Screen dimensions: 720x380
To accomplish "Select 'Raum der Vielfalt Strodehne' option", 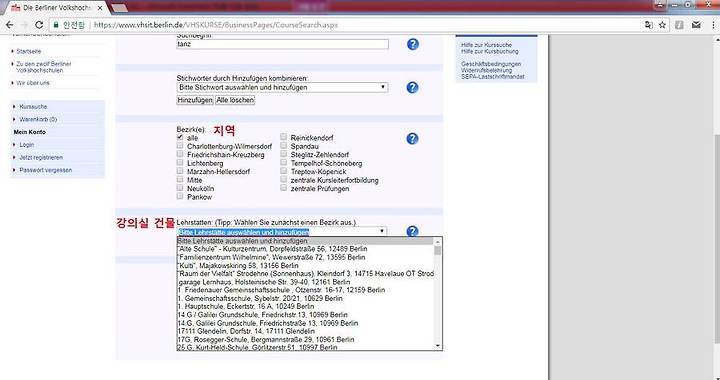I will pyautogui.click(x=305, y=274).
